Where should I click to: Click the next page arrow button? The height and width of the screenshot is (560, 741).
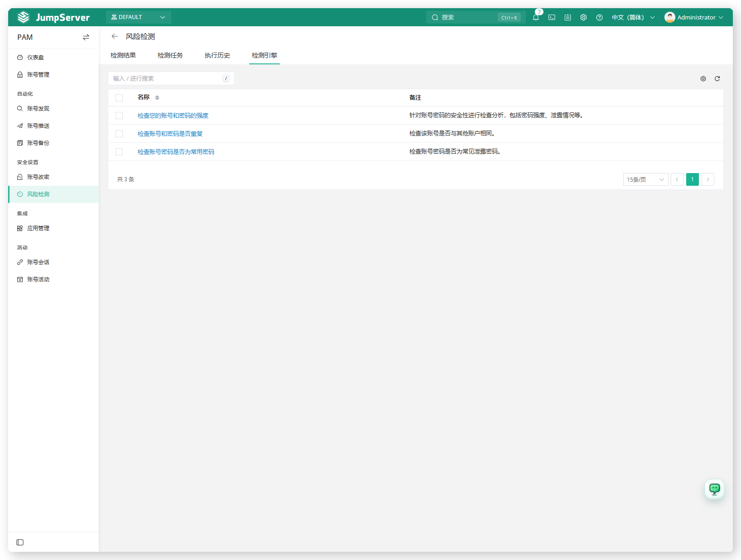click(x=708, y=179)
